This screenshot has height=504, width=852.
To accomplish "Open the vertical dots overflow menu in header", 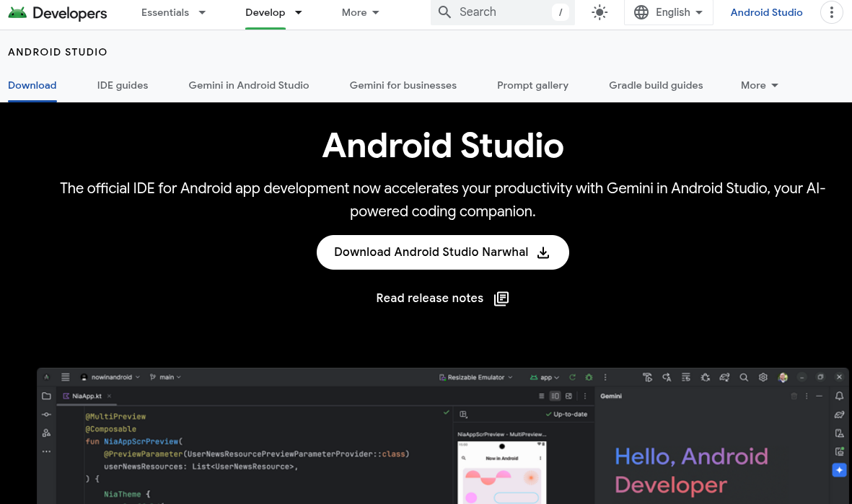I will pyautogui.click(x=831, y=12).
